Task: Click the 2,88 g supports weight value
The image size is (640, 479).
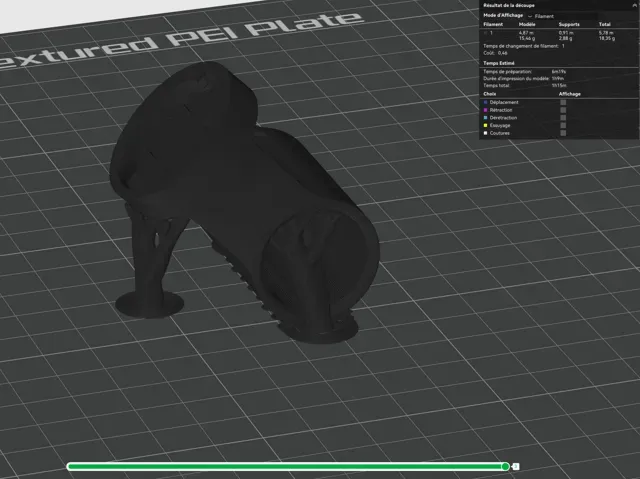Action: pos(565,38)
